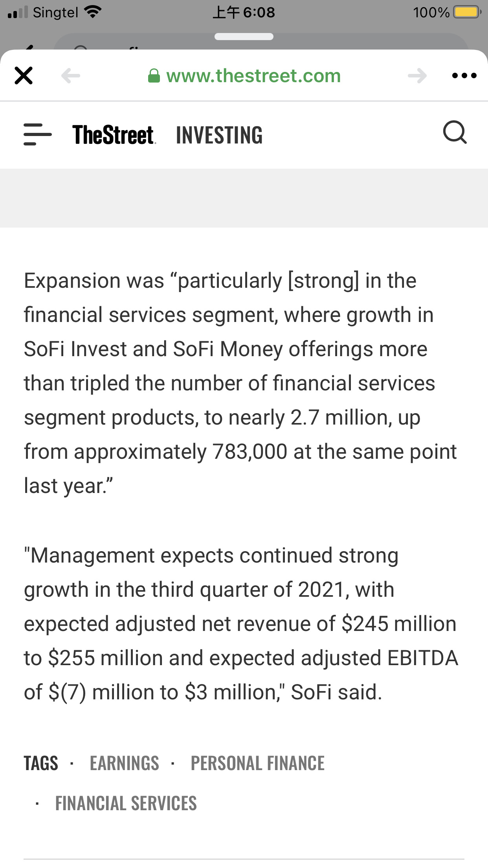Viewport: 488px width, 868px height.
Task: Open the FINANCIAL SERVICES tag
Action: pos(126,804)
